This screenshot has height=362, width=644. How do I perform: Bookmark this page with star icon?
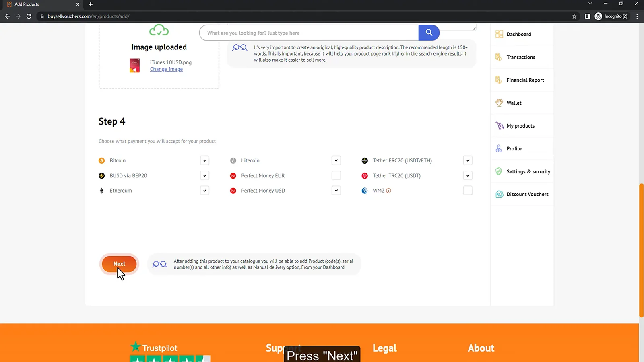point(574,16)
